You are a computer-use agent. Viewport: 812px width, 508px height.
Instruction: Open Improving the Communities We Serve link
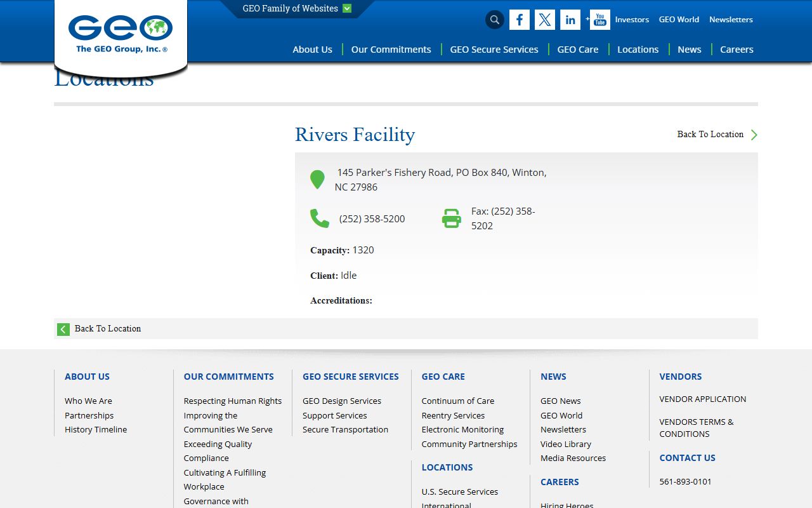pyautogui.click(x=228, y=422)
